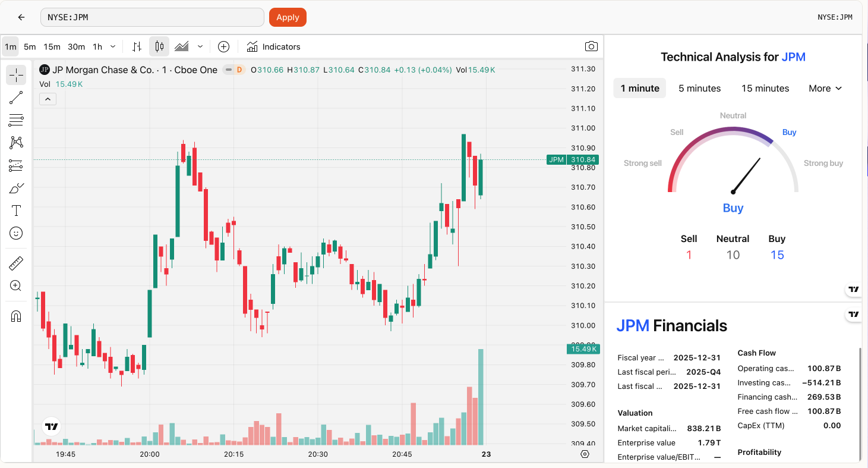
Task: Set chart interval to 1h
Action: tap(97, 46)
